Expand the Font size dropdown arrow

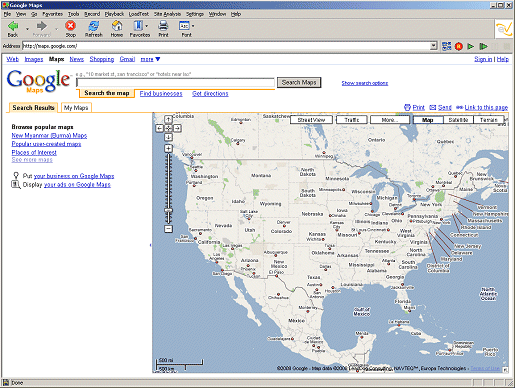tap(193, 26)
